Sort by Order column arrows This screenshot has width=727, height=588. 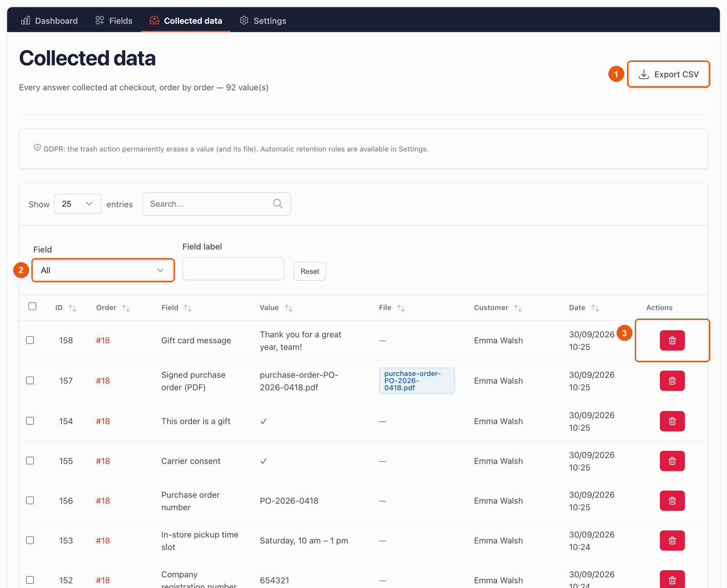coord(126,308)
